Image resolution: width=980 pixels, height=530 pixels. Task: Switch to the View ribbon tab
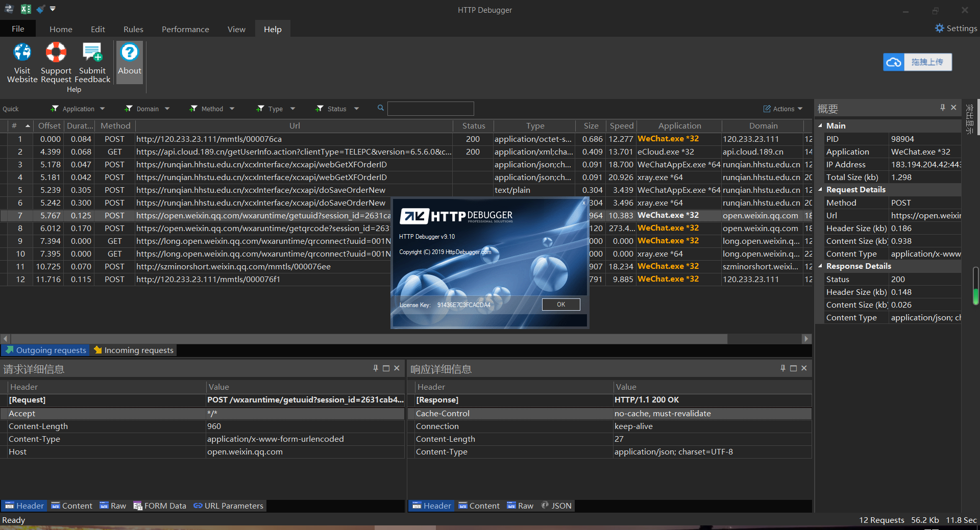(236, 29)
